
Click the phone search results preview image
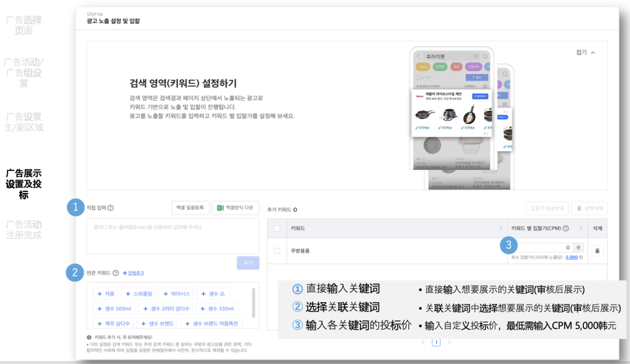461,117
